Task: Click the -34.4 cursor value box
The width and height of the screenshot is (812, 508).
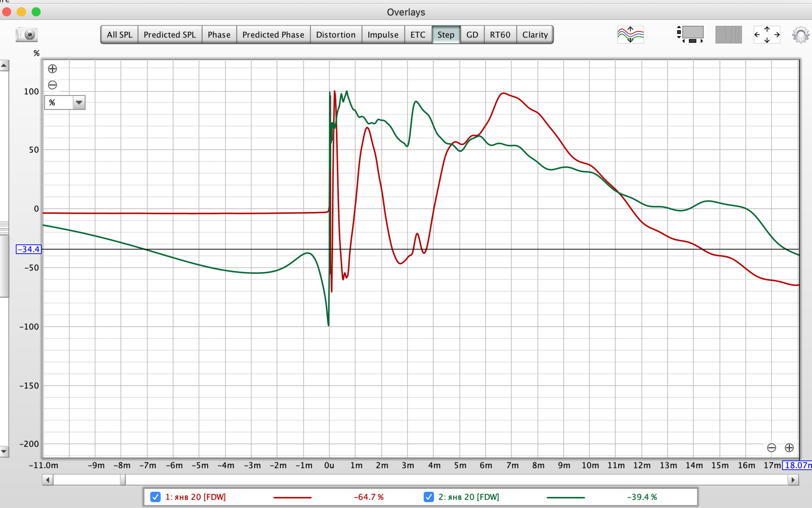Action: point(29,249)
